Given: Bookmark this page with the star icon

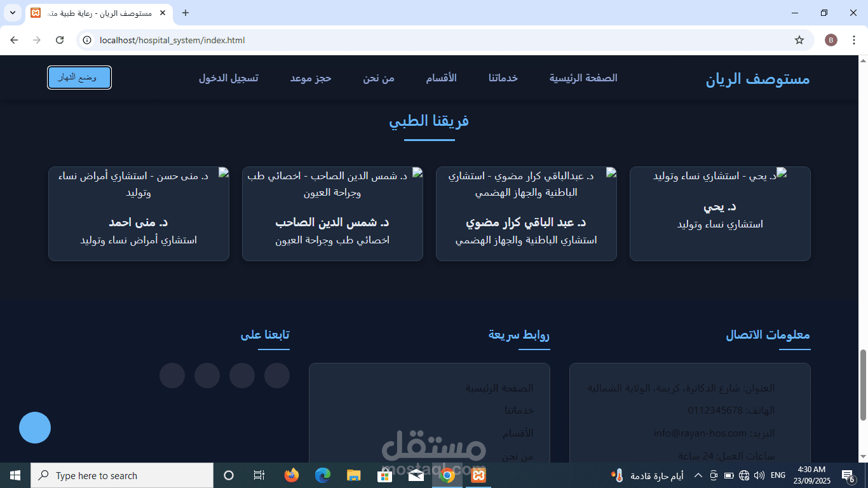Looking at the screenshot, I should click(799, 40).
